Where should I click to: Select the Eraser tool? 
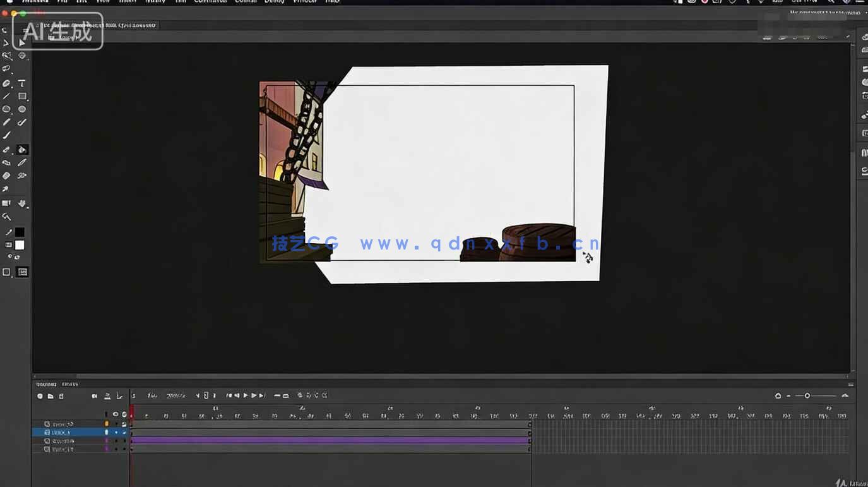click(7, 162)
